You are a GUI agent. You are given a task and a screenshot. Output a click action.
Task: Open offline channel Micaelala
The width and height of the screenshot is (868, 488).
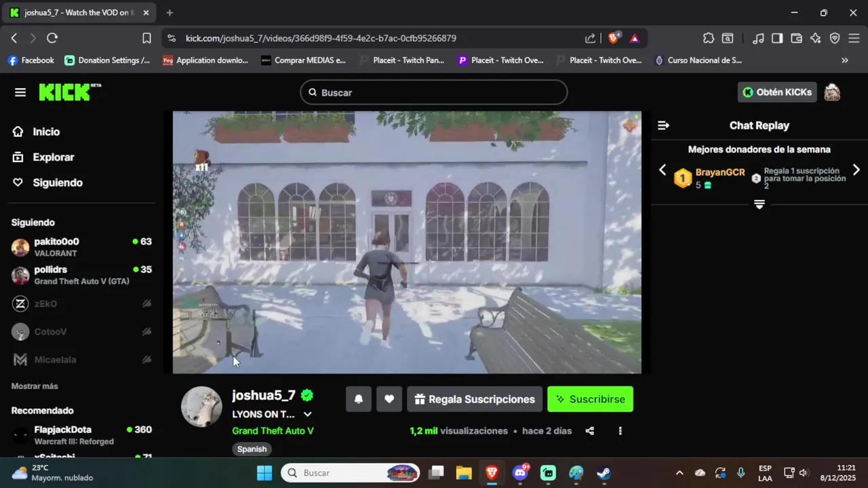pos(81,359)
